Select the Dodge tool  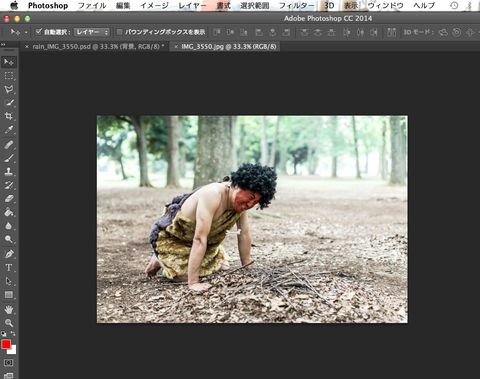click(9, 239)
